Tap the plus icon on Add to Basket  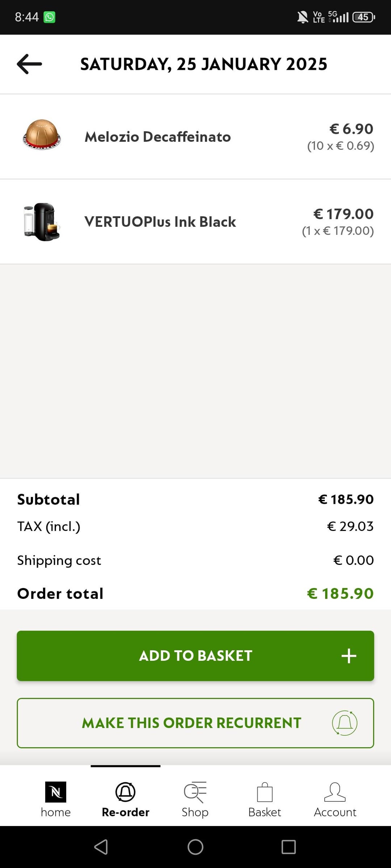pyautogui.click(x=349, y=656)
